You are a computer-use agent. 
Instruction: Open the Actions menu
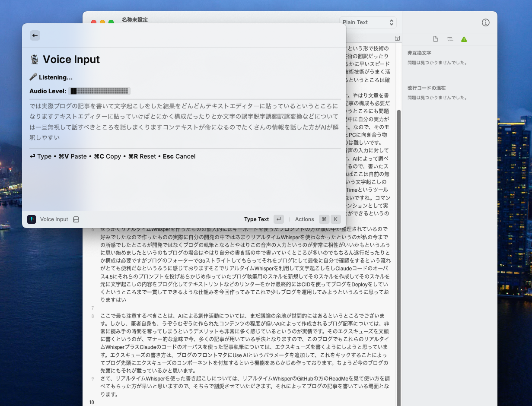tap(304, 219)
